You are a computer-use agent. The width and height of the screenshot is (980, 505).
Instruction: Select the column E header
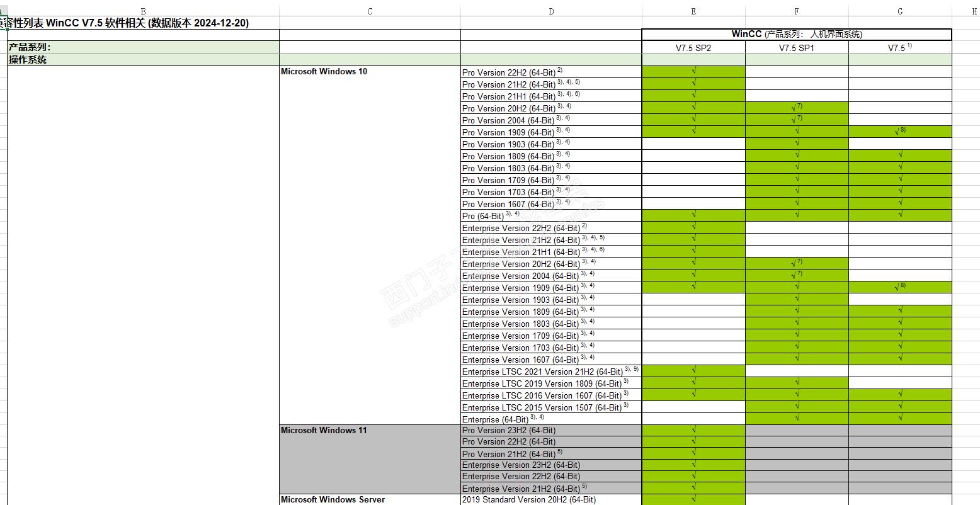coord(693,11)
